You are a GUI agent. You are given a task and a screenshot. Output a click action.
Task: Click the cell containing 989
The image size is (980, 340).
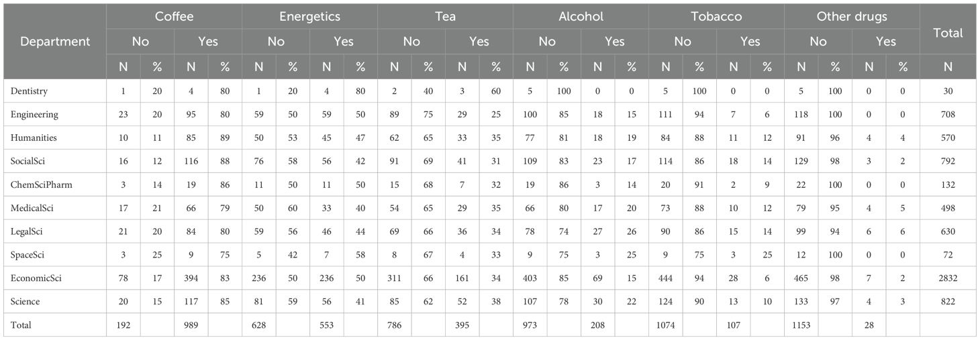point(191,325)
